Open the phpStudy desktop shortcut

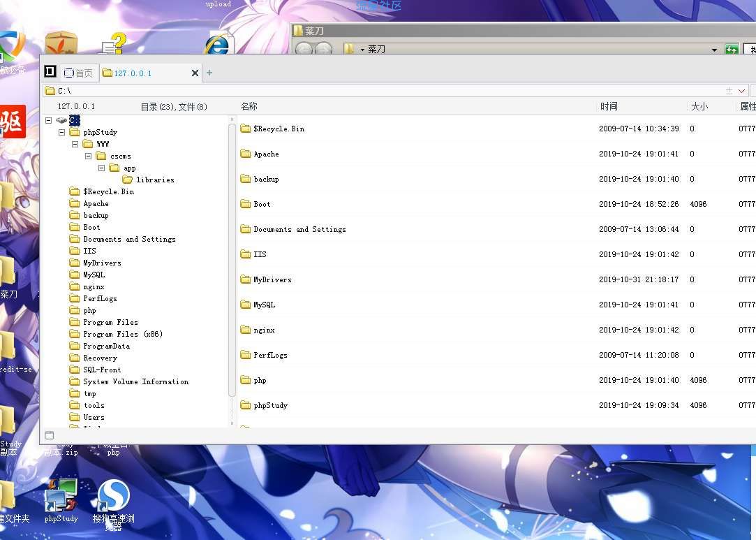[61, 497]
